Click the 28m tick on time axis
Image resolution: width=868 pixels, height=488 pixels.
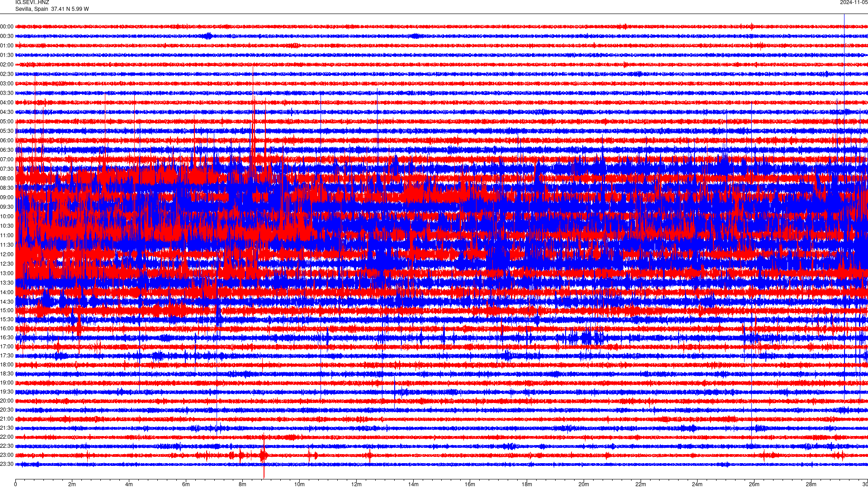811,484
